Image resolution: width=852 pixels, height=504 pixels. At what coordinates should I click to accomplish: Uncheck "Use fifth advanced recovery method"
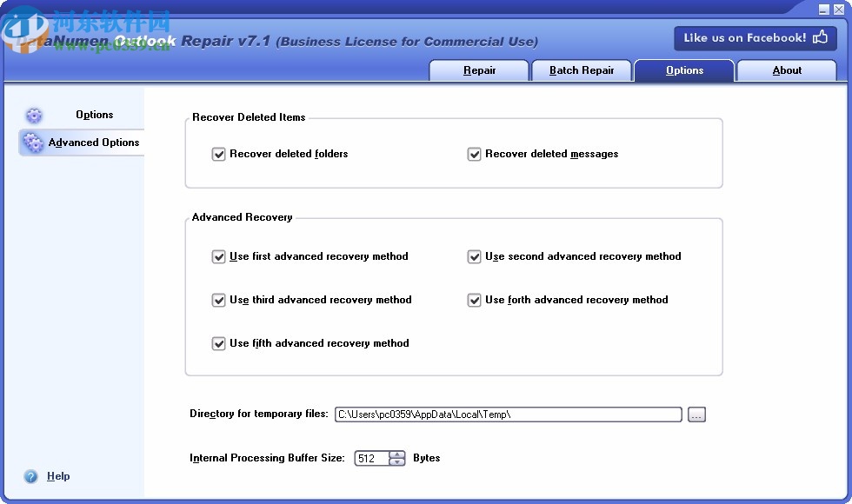pos(219,343)
